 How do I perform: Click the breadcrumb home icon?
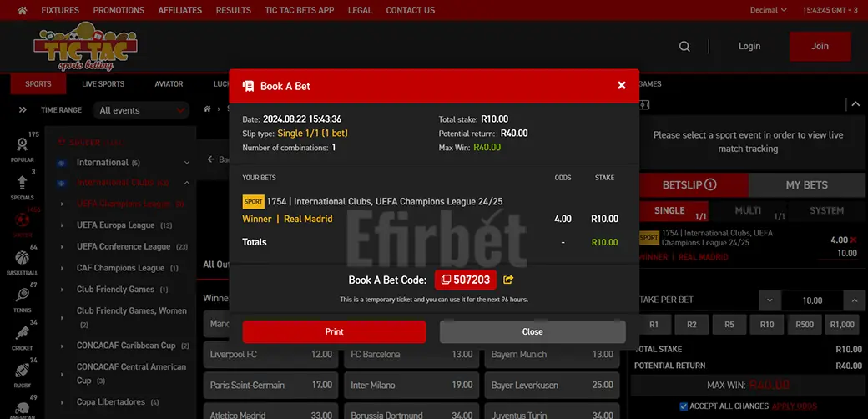pyautogui.click(x=207, y=109)
